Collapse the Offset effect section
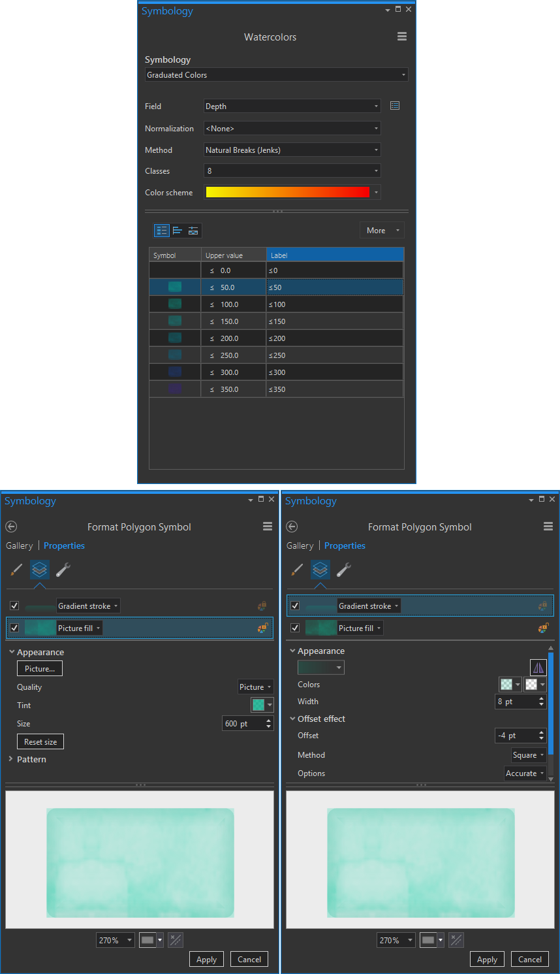Image resolution: width=560 pixels, height=974 pixels. pos(292,719)
